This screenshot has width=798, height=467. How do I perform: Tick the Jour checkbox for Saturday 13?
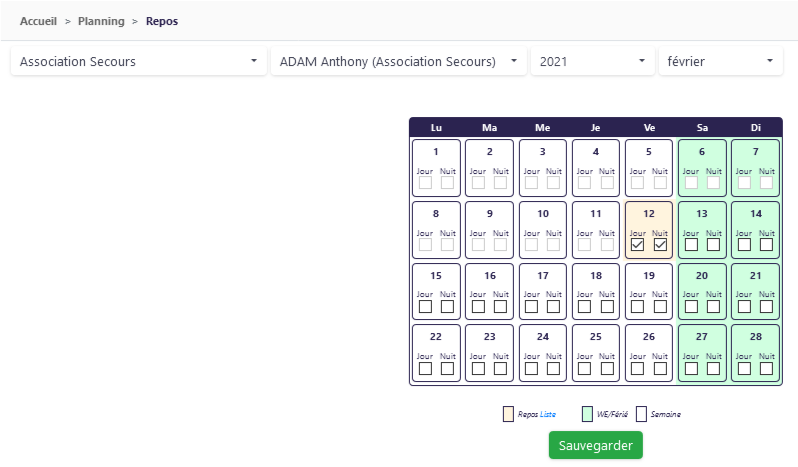pos(690,245)
